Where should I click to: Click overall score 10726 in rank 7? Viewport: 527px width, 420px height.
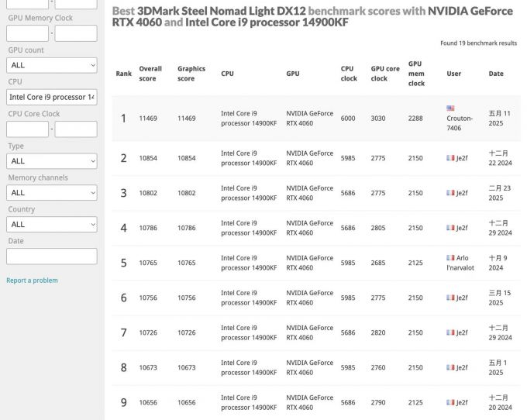tap(148, 332)
